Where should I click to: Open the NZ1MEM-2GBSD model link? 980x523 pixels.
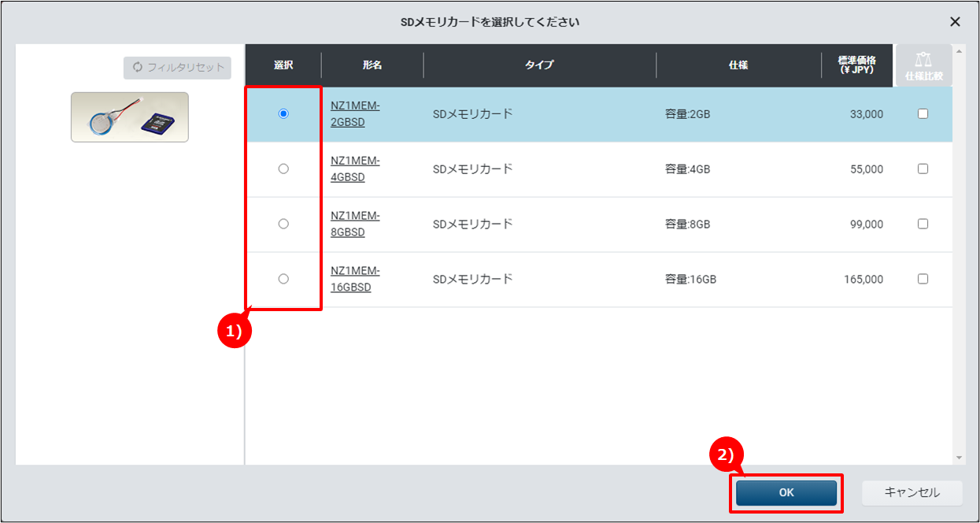[x=355, y=114]
